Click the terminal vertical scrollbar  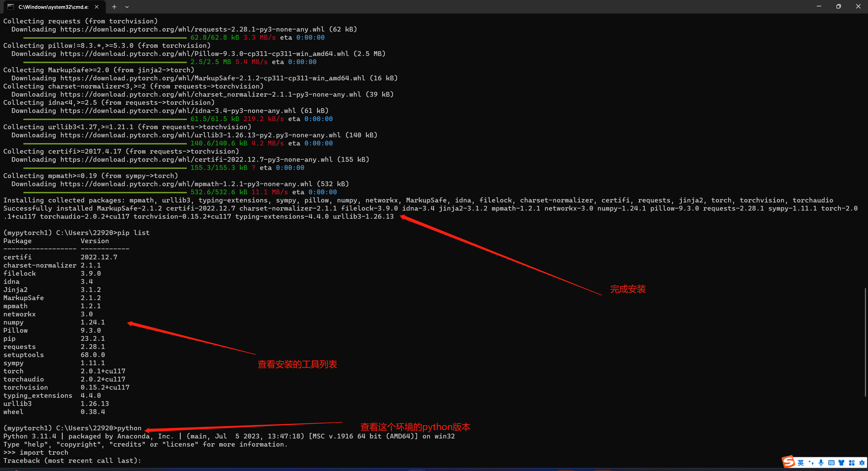click(x=865, y=342)
